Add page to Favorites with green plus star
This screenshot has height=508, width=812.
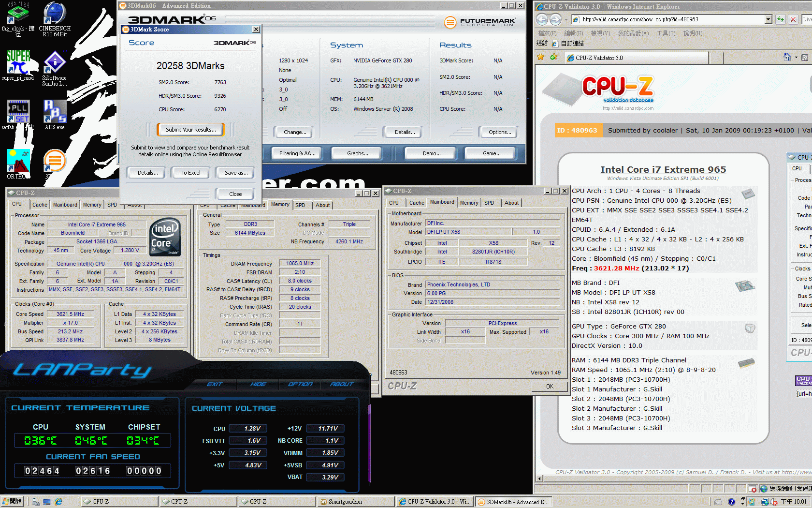[x=553, y=57]
